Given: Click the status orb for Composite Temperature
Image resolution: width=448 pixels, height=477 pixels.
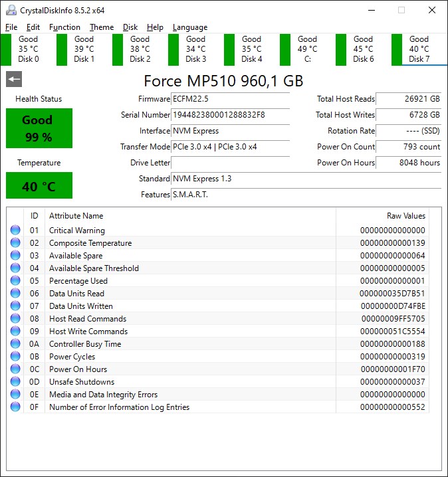Looking at the screenshot, I should click(x=15, y=242).
